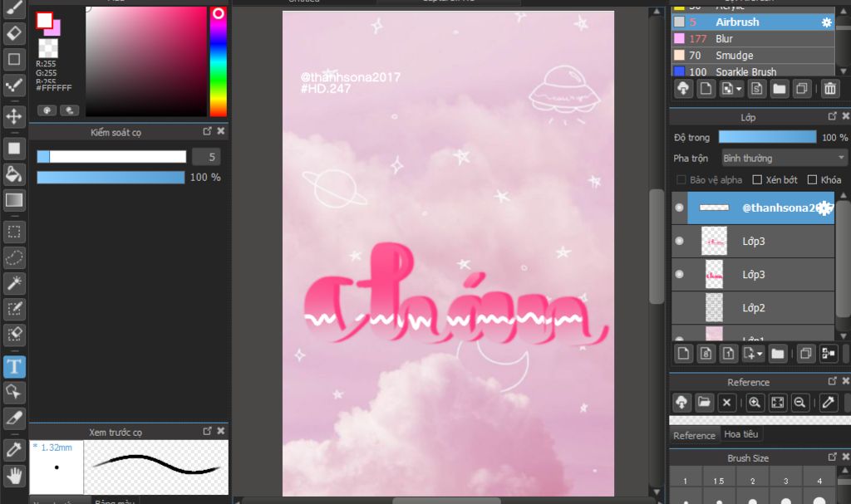The image size is (851, 504).
Task: Adjust the Độ trong layer opacity slider
Action: pos(767,137)
